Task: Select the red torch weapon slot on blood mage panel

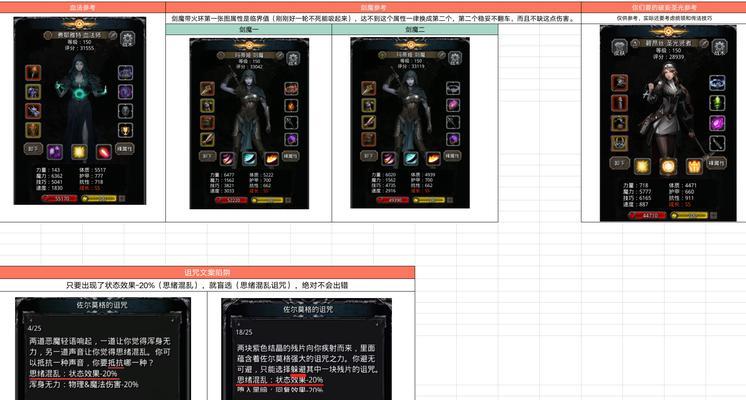Action: coord(33,73)
